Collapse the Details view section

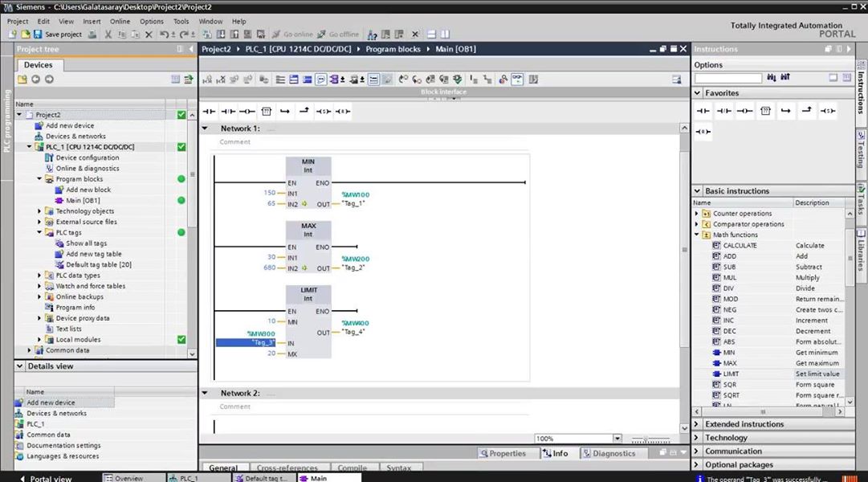point(20,366)
